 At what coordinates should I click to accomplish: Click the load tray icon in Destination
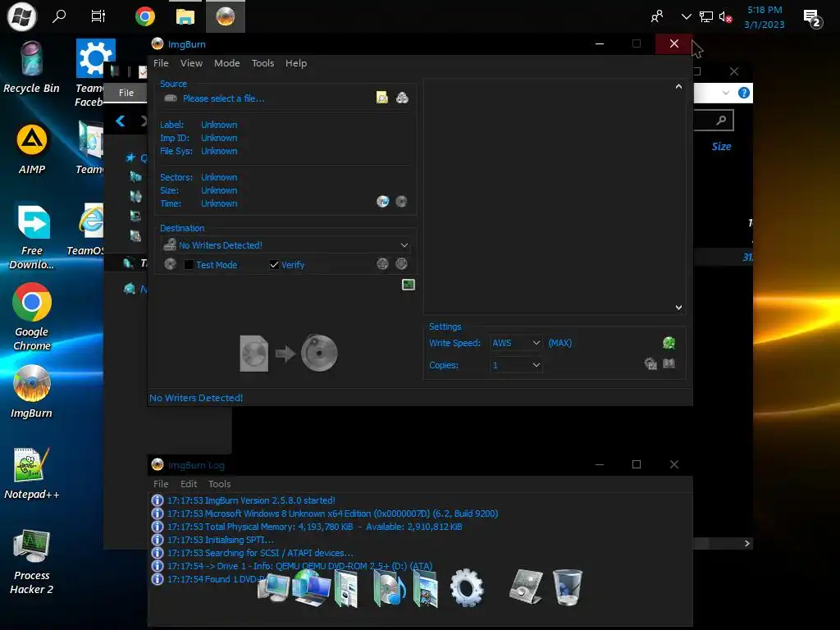401,263
